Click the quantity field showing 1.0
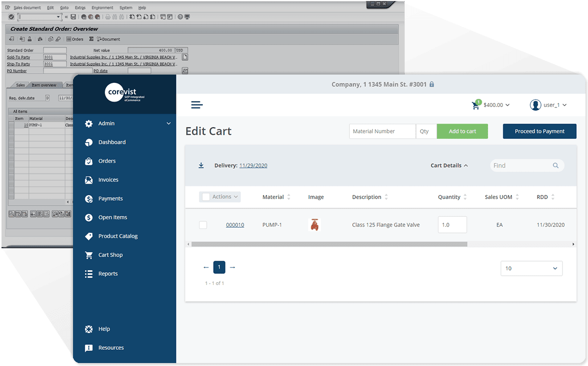The image size is (588, 366). tap(452, 225)
